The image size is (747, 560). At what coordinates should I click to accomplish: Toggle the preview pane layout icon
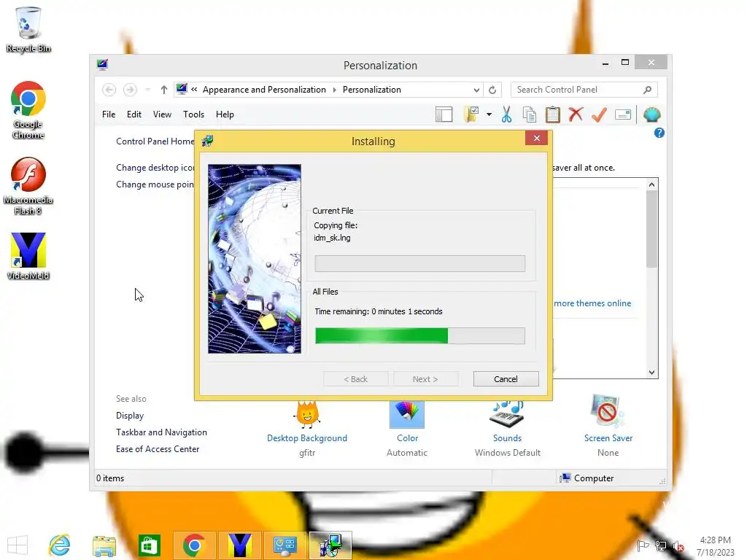(x=444, y=114)
